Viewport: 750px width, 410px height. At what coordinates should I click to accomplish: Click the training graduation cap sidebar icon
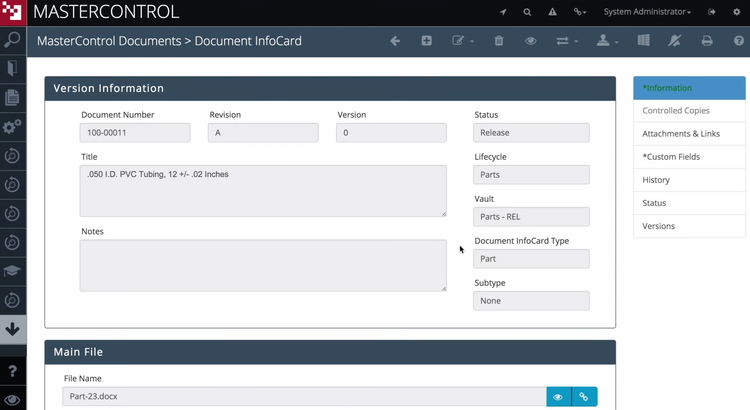coord(12,271)
